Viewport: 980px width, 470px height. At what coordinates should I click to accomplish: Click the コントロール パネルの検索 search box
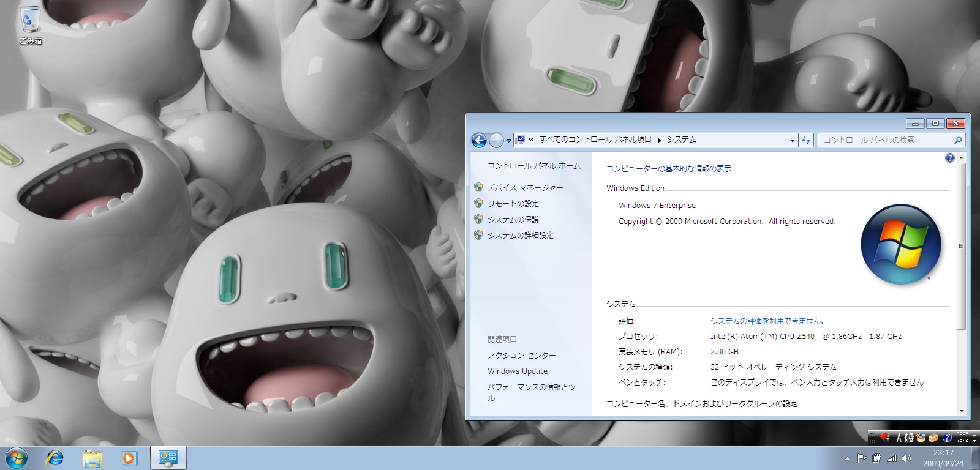coord(886,140)
